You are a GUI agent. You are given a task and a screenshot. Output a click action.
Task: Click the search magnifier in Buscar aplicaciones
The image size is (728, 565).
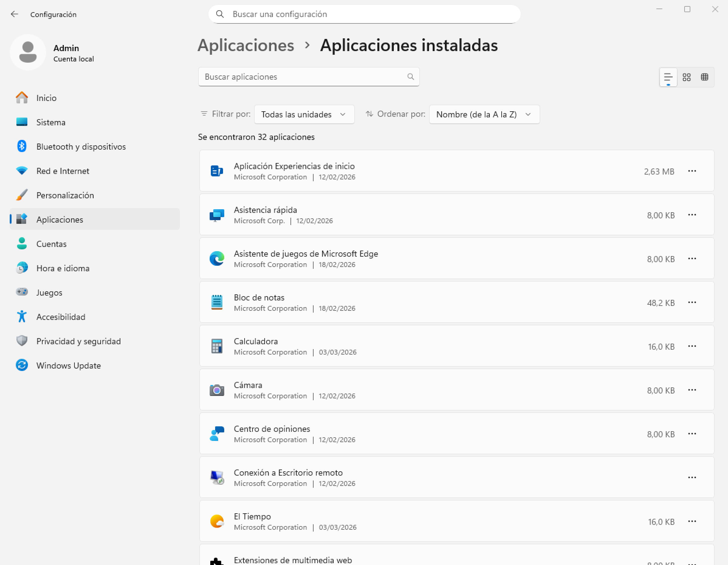click(410, 77)
